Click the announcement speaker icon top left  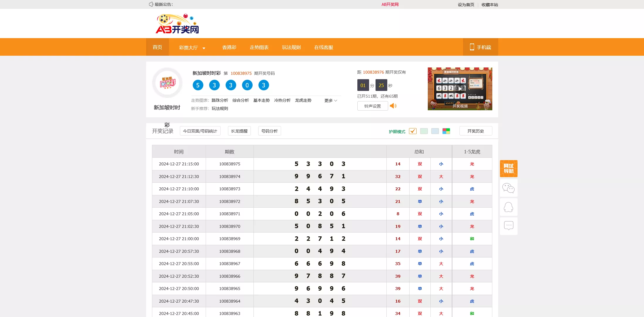point(151,4)
